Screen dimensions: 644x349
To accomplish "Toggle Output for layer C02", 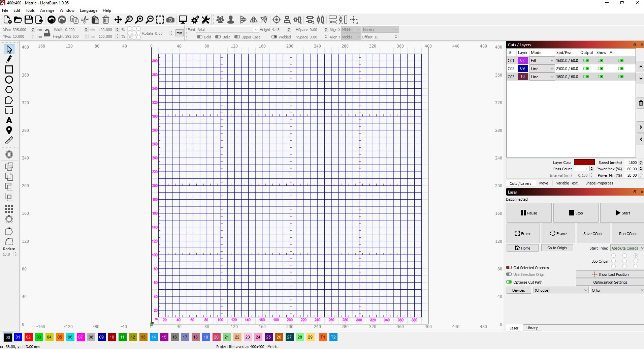I will (x=586, y=68).
